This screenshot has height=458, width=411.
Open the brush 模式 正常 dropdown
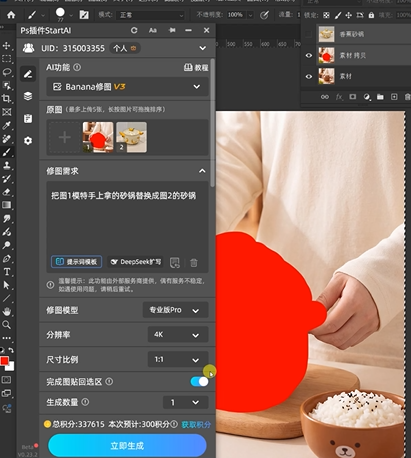(x=151, y=15)
